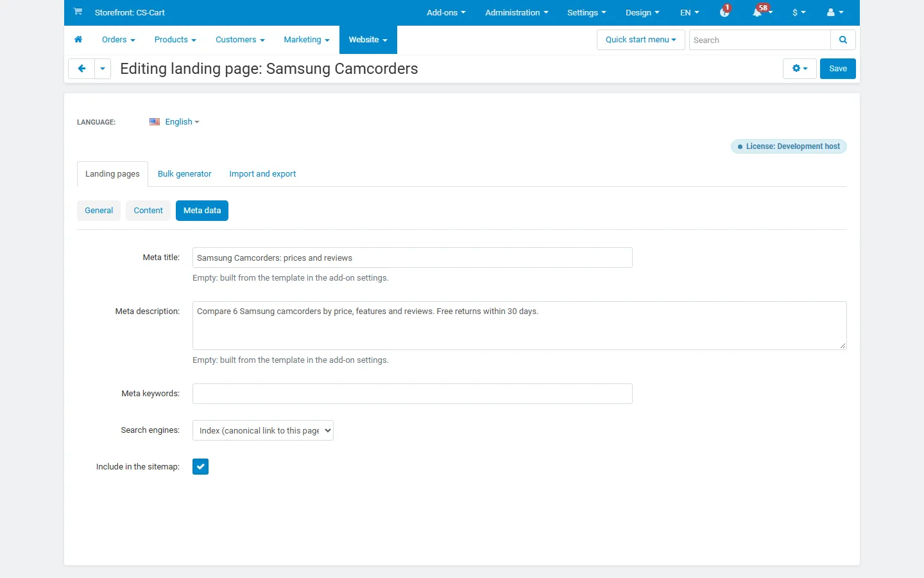
Task: Switch to the Import and export tab
Action: [x=262, y=174]
